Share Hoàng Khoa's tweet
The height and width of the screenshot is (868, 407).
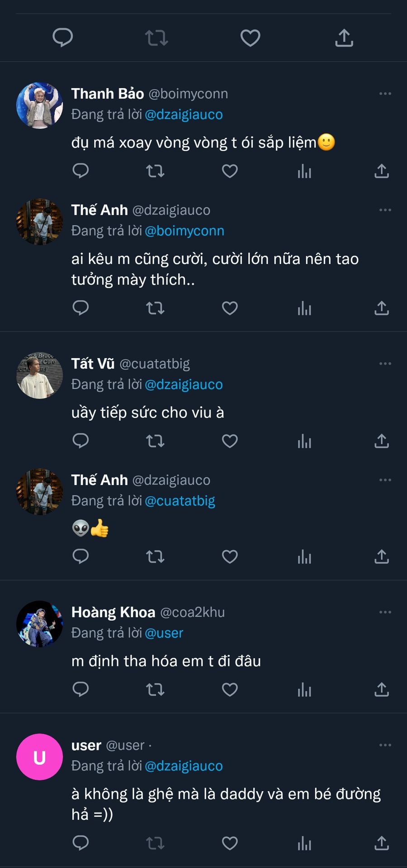click(x=382, y=689)
